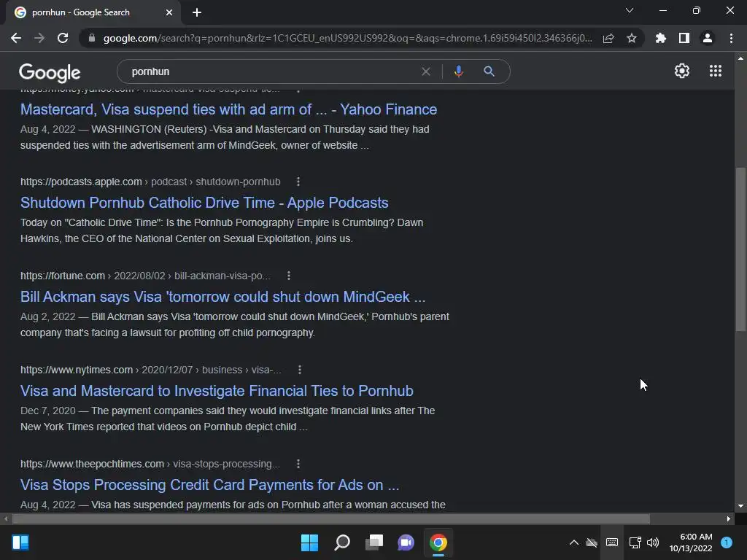This screenshot has width=747, height=560.
Task: Click the forward navigation arrow
Action: tap(39, 38)
